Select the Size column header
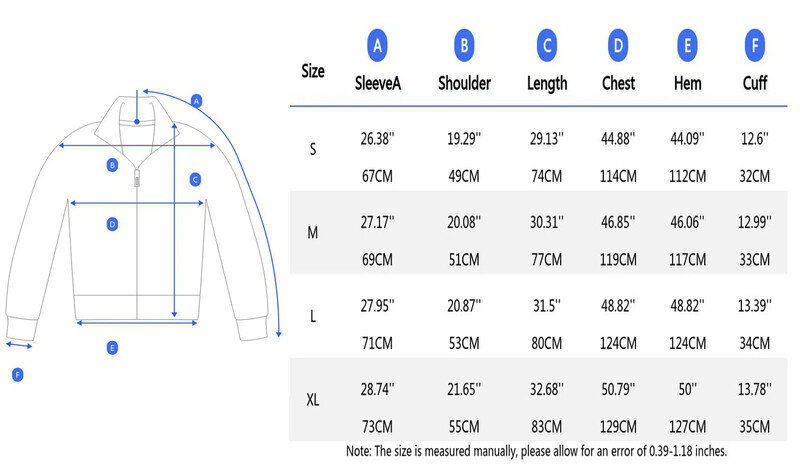Image resolution: width=800 pixels, height=476 pixels. pyautogui.click(x=313, y=71)
